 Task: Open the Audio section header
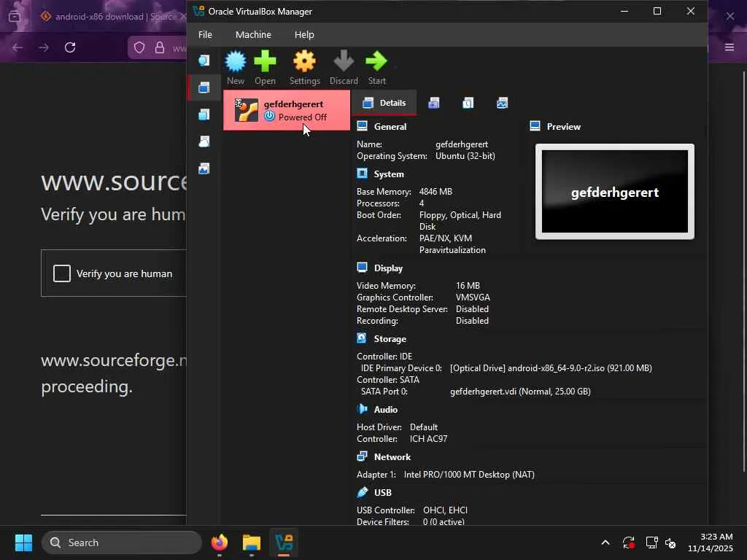coord(385,410)
